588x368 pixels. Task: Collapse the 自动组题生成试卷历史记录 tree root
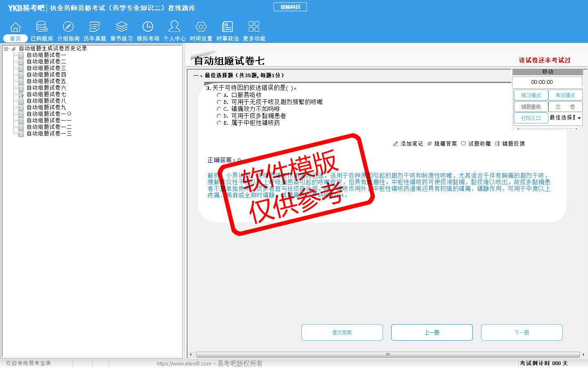click(x=6, y=49)
